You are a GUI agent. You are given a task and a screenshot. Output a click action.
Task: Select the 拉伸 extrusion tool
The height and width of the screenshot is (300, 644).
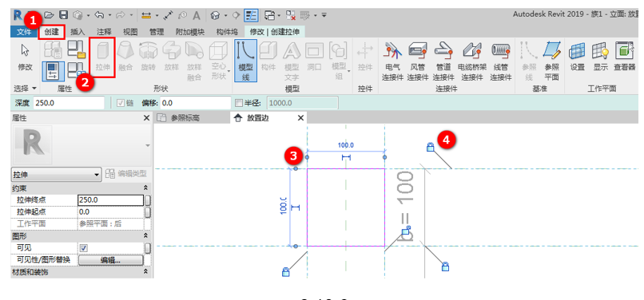point(103,57)
